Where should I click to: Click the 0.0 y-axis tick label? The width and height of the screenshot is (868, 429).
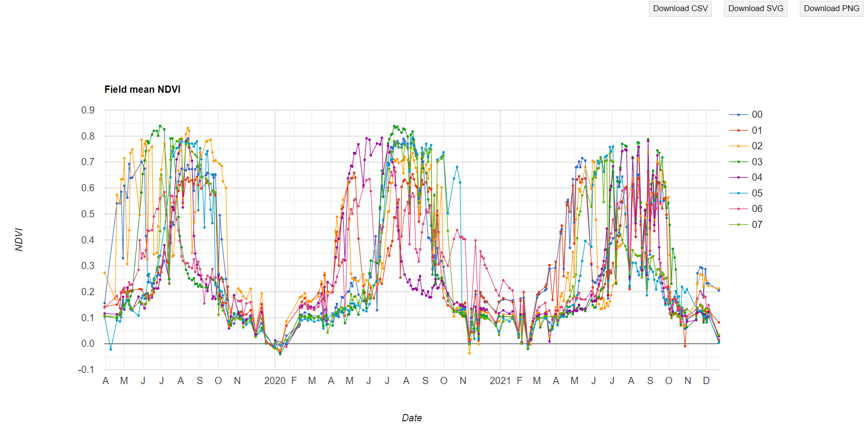[x=88, y=343]
